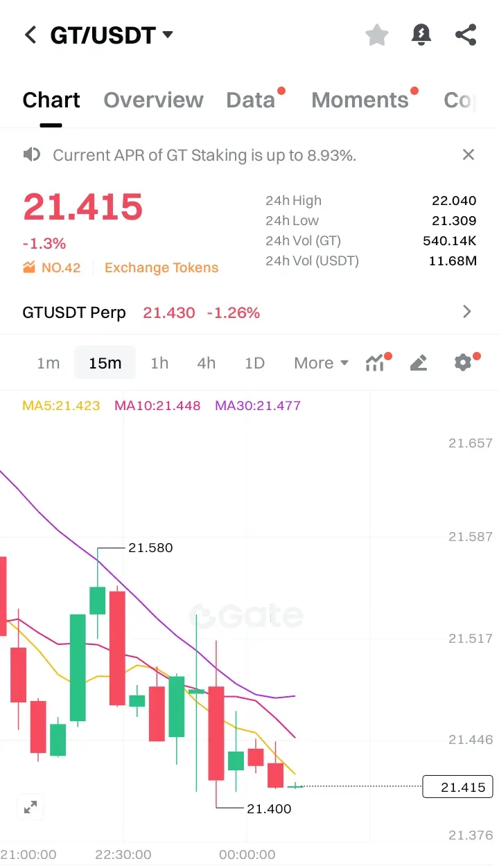Screen dimensions: 499x868
Task: Open the Moments tab
Action: pyautogui.click(x=360, y=100)
